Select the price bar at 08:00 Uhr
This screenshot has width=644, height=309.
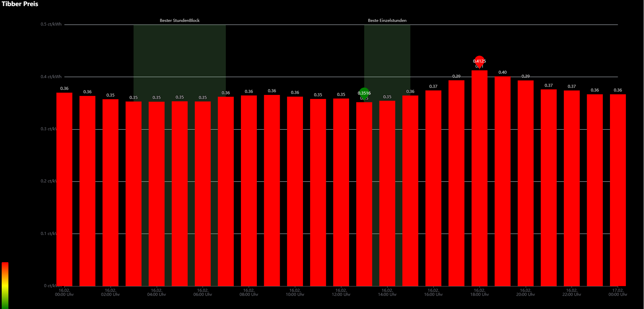[249, 191]
